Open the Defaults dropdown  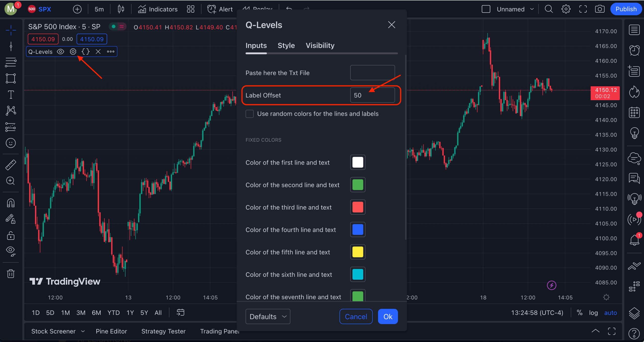(268, 316)
